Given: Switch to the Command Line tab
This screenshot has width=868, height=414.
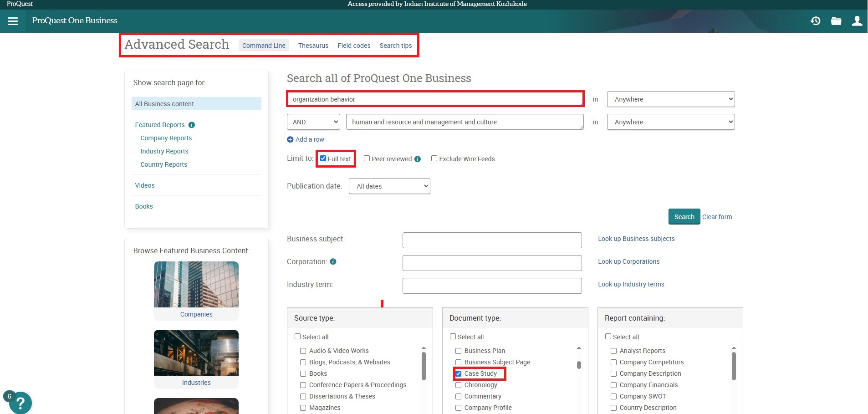Looking at the screenshot, I should click(264, 46).
